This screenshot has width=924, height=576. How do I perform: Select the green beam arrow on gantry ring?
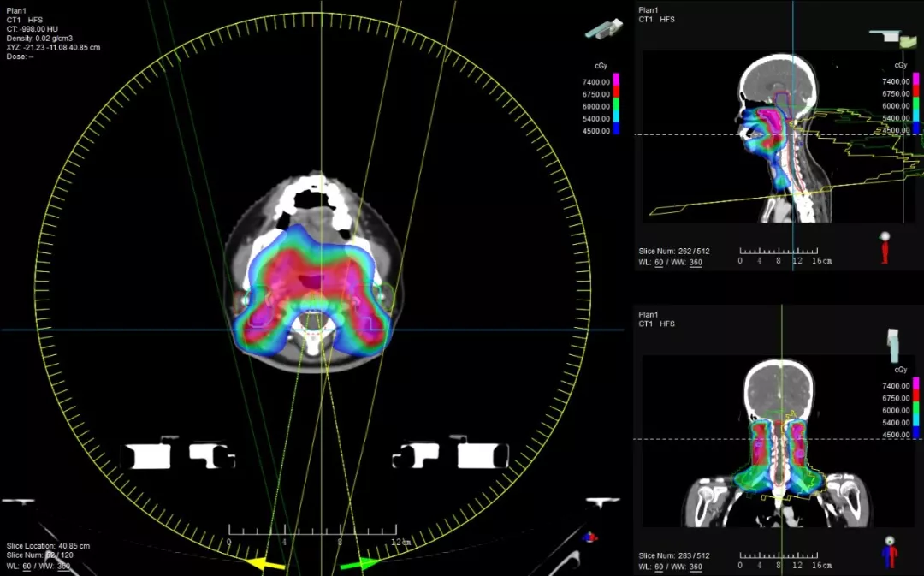(x=360, y=563)
